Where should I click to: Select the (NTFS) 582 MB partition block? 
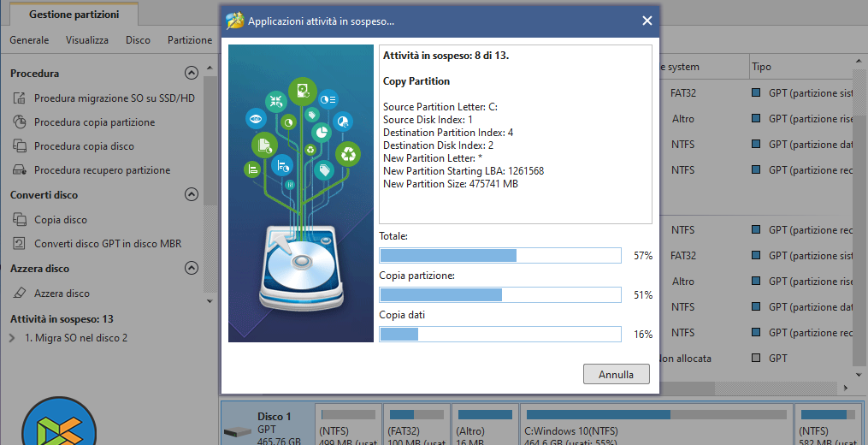(x=829, y=425)
